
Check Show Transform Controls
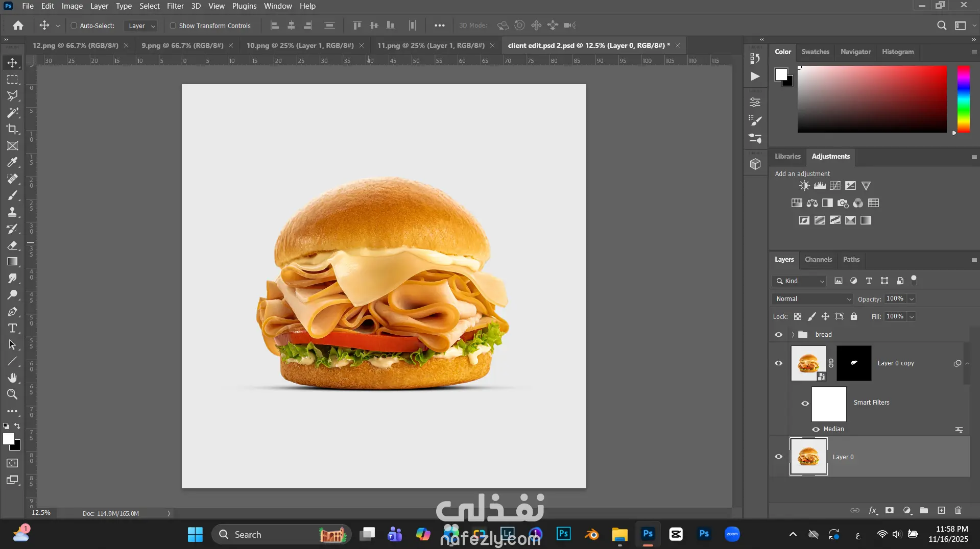pos(173,26)
